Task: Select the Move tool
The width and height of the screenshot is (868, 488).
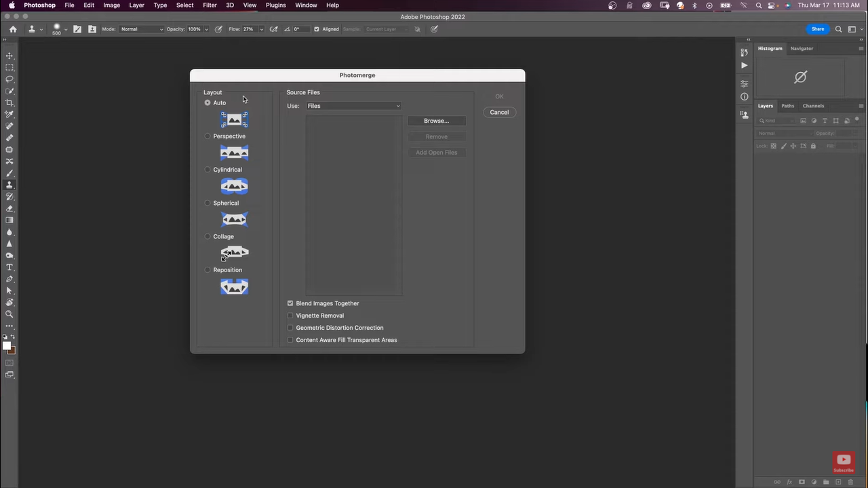Action: click(x=9, y=56)
